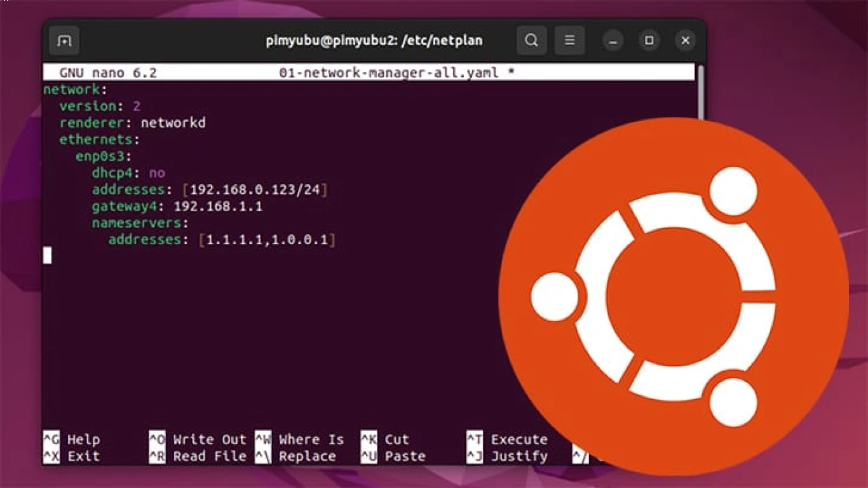868x488 pixels.
Task: Click the 'dhcp4: no' line
Action: (128, 173)
